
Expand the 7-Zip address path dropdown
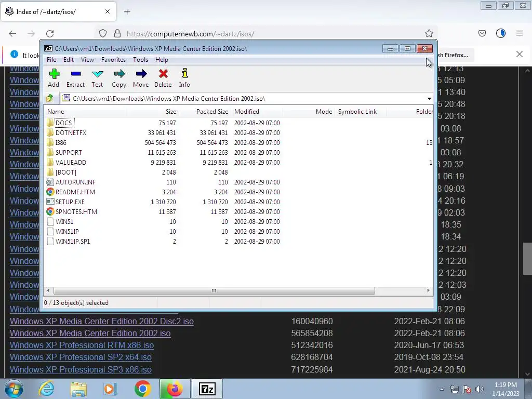[429, 98]
